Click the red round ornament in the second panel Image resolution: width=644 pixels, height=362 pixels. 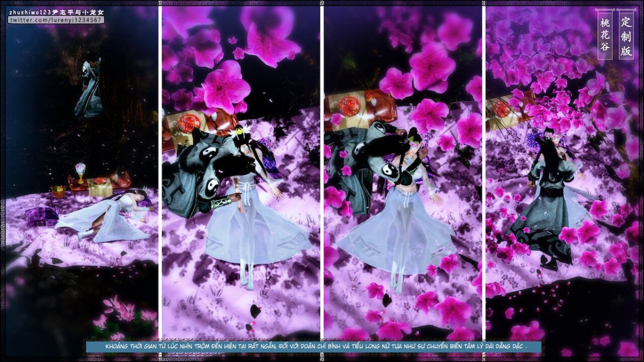[x=189, y=123]
